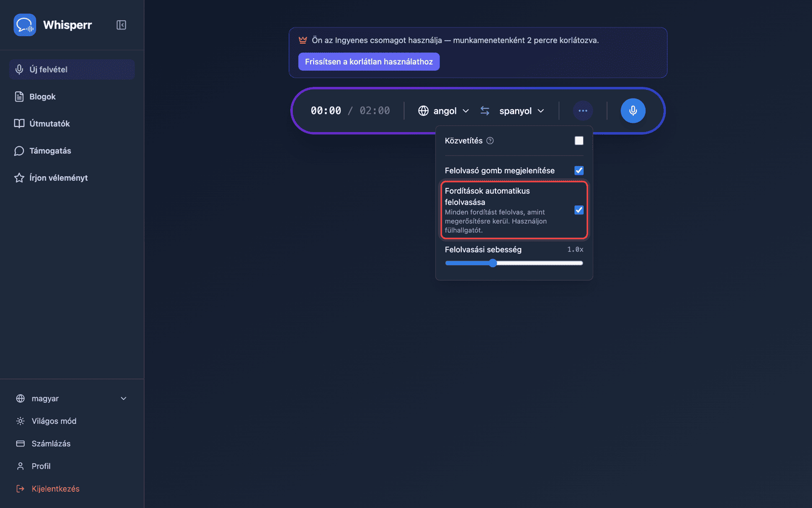The width and height of the screenshot is (812, 508).
Task: Open the Új felvétel page
Action: tap(72, 70)
